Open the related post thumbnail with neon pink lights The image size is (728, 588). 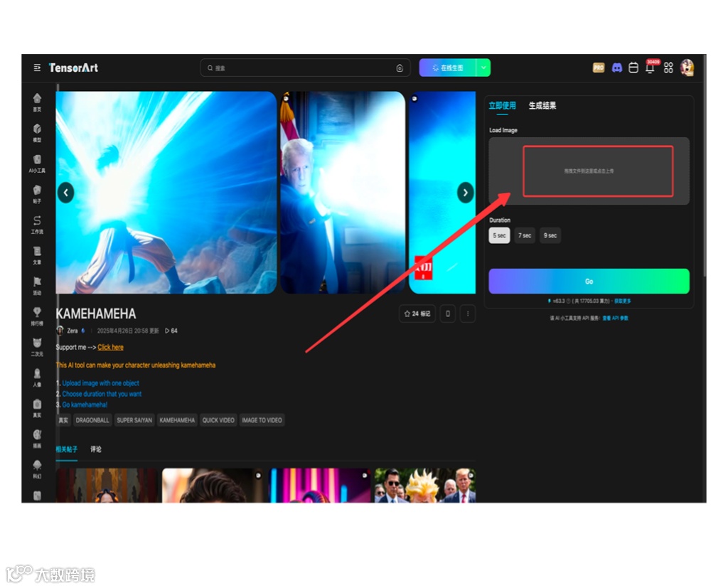click(x=319, y=486)
